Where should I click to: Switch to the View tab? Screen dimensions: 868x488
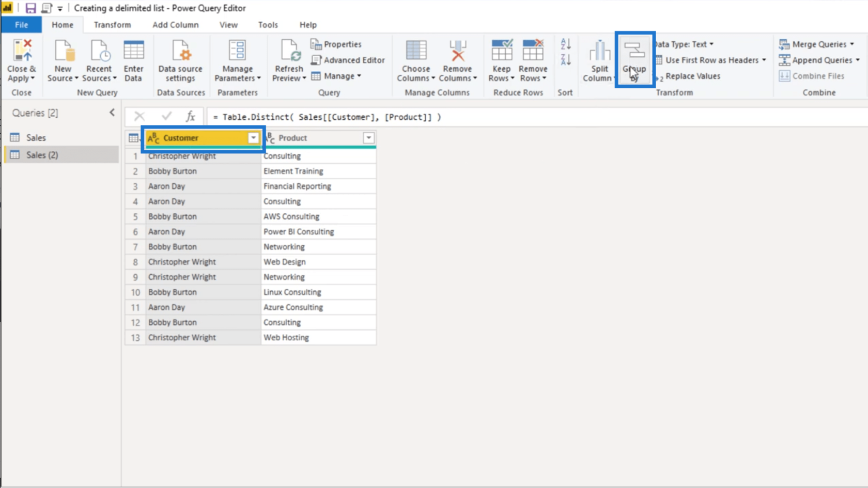228,25
